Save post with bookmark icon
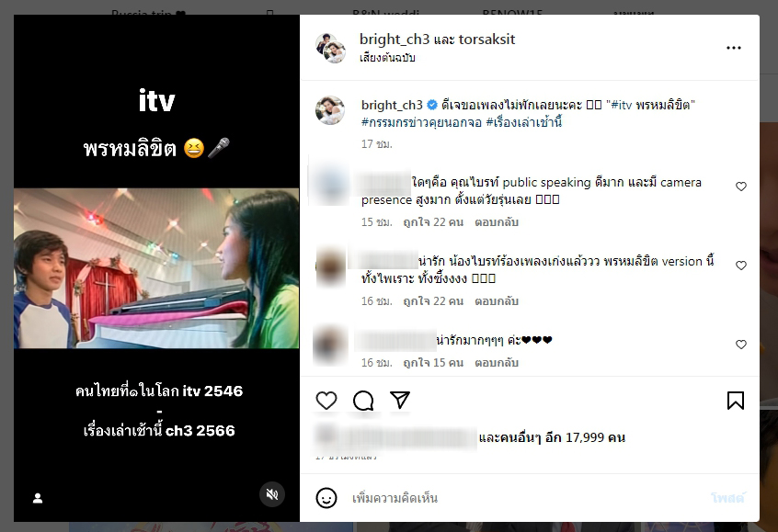The width and height of the screenshot is (778, 532). coord(736,401)
